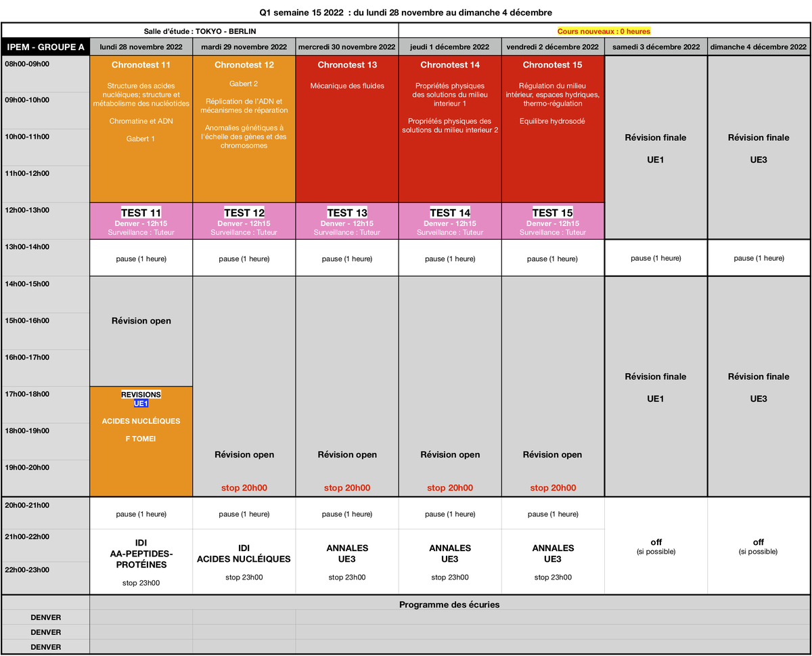Click the "vendredi 2 décembre 2022" header
This screenshot has height=656, width=812.
tap(553, 47)
